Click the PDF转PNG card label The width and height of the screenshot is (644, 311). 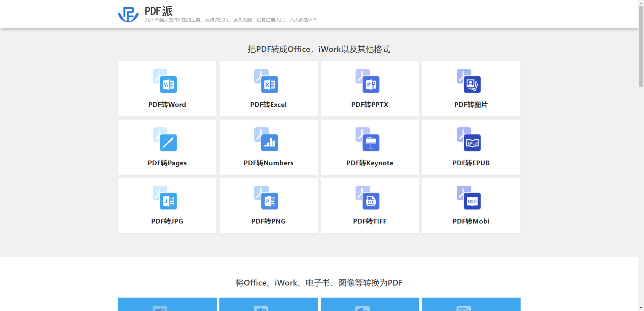pyautogui.click(x=268, y=221)
